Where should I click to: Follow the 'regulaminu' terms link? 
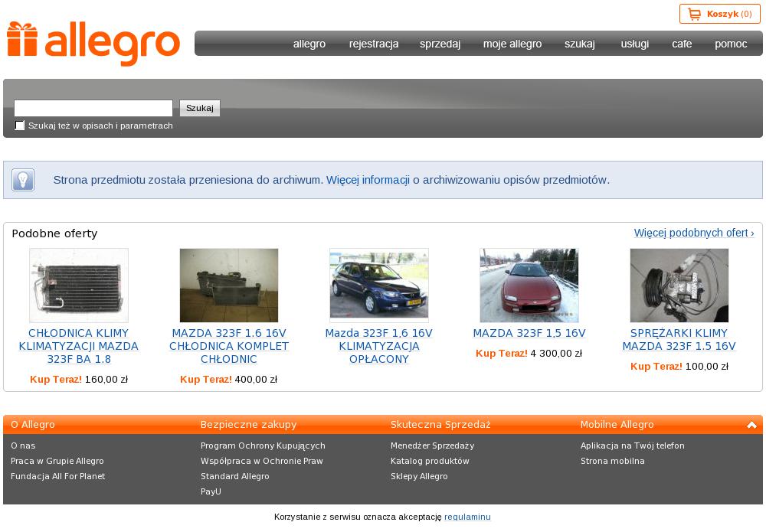tap(467, 517)
